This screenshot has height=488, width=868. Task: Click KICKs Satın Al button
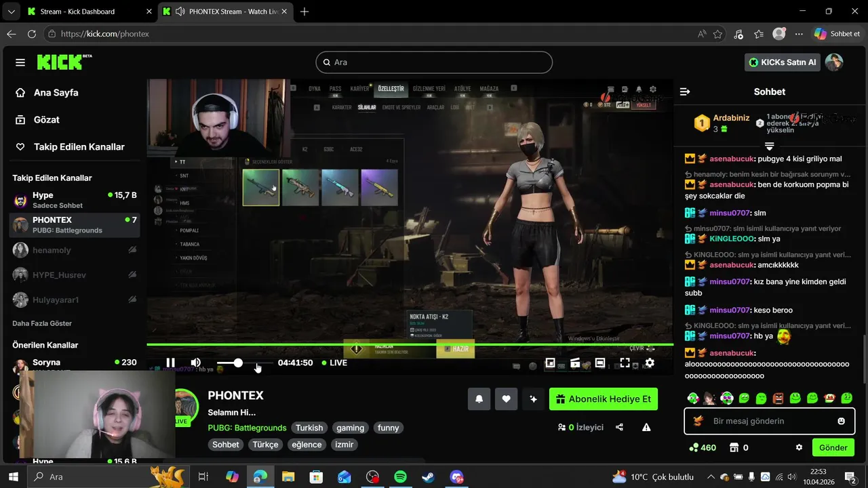tap(783, 62)
